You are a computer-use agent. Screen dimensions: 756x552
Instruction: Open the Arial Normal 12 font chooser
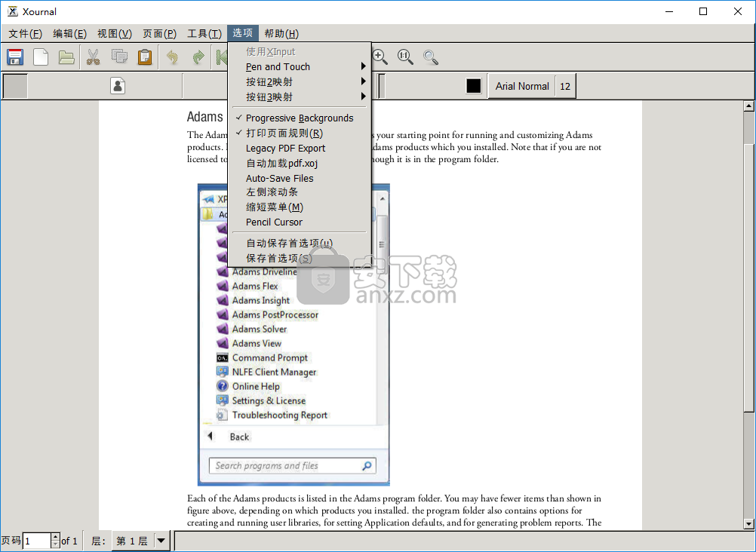[532, 86]
